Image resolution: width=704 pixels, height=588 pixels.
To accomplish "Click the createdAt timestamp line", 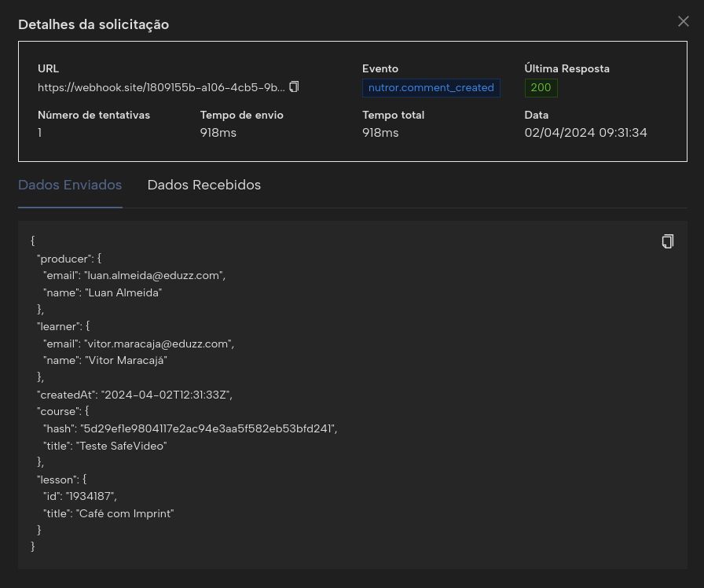I will pyautogui.click(x=134, y=395).
